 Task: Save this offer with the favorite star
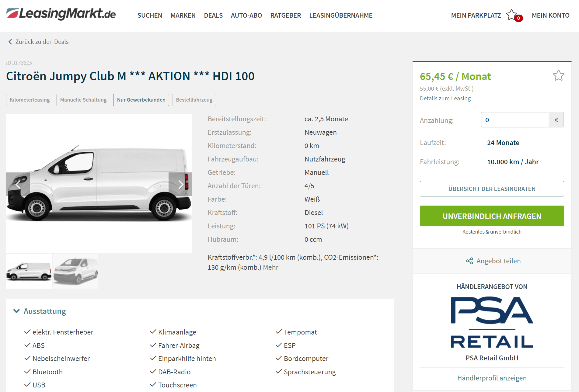click(x=558, y=75)
